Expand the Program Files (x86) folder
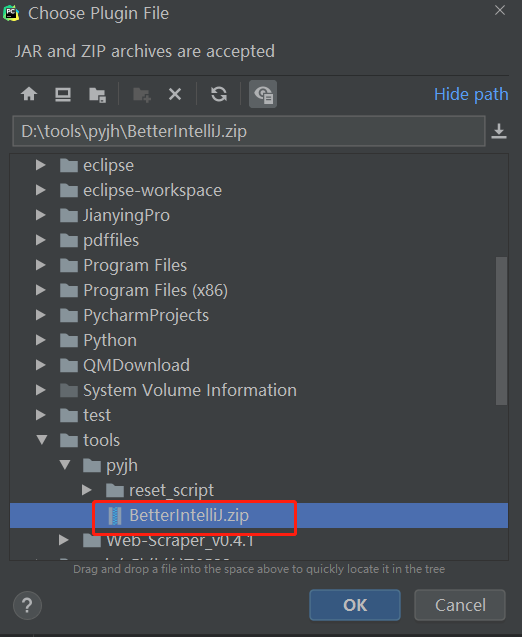This screenshot has width=522, height=637. tap(41, 290)
